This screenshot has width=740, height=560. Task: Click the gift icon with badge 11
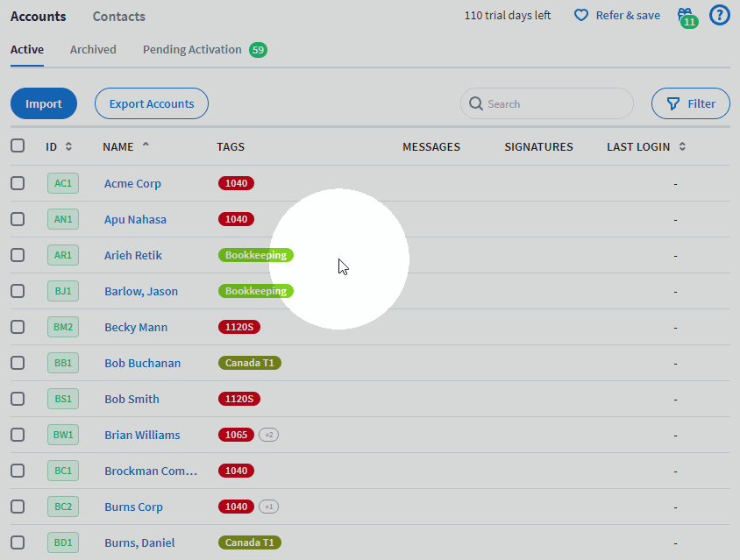click(x=687, y=18)
